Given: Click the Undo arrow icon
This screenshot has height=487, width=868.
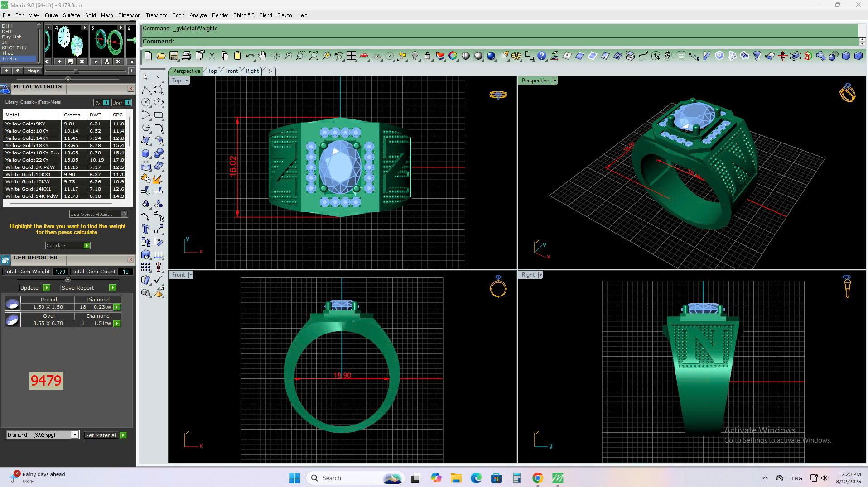Looking at the screenshot, I should (x=249, y=56).
